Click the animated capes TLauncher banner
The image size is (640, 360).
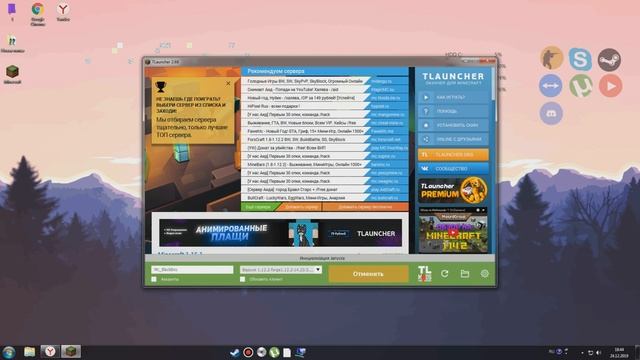click(280, 233)
